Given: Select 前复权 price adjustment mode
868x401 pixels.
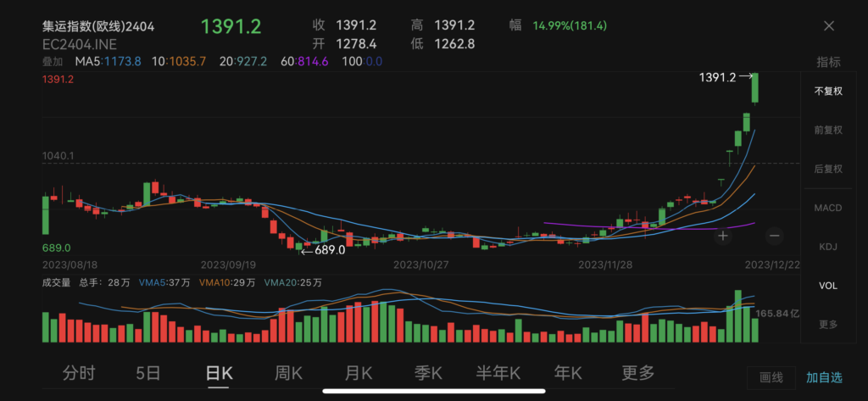Looking at the screenshot, I should (x=828, y=131).
